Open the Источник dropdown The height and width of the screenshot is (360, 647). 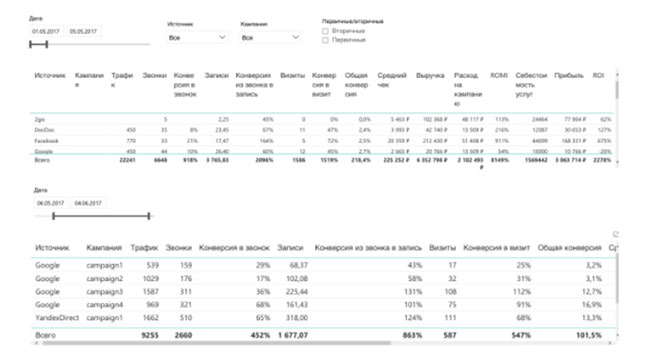point(197,38)
